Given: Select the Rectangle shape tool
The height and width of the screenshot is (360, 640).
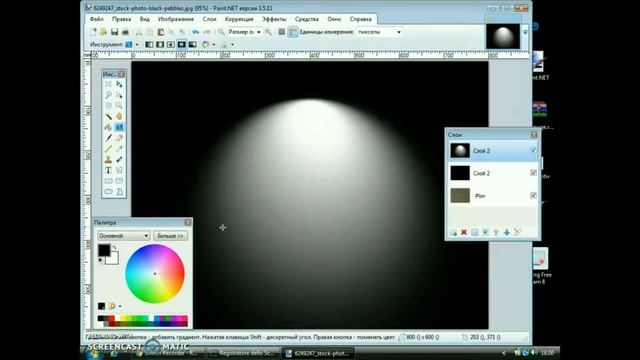Looking at the screenshot, I should [x=108, y=180].
